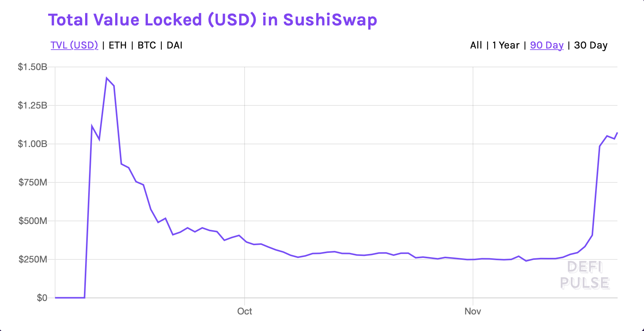The height and width of the screenshot is (331, 644).
Task: Click the Oct label on the x-axis
Action: pos(244,311)
